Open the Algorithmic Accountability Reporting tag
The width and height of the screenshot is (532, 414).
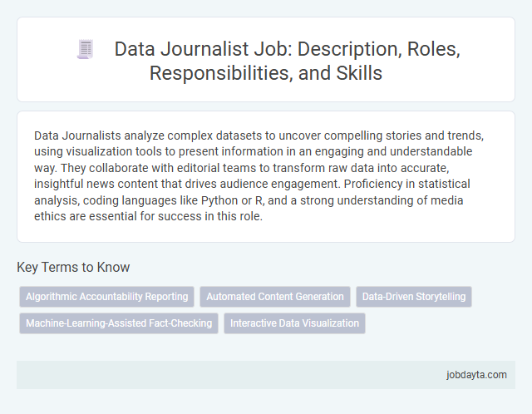[x=107, y=297]
